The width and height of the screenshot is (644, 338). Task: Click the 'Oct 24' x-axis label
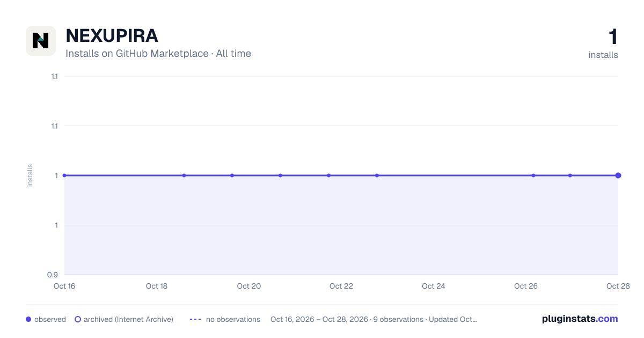(434, 286)
